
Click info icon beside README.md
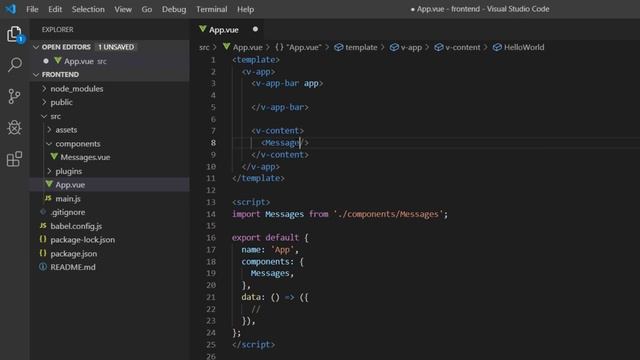(x=43, y=267)
